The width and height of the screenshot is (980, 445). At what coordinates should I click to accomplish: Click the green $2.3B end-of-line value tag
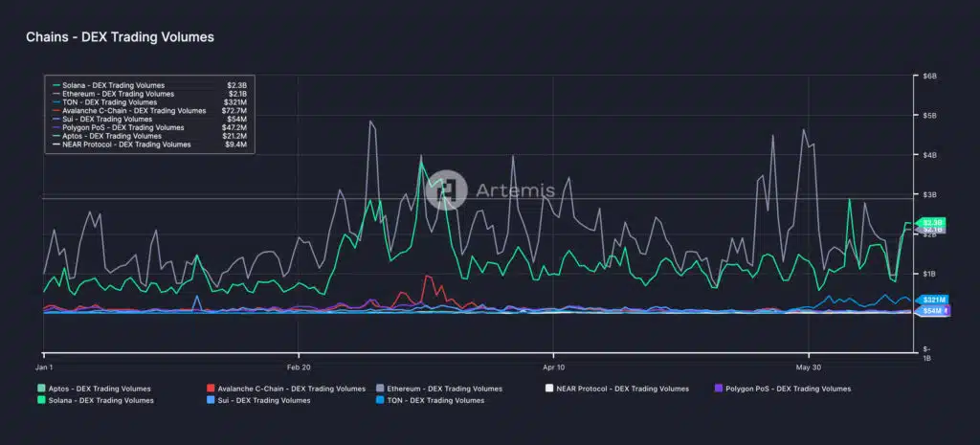coord(931,222)
